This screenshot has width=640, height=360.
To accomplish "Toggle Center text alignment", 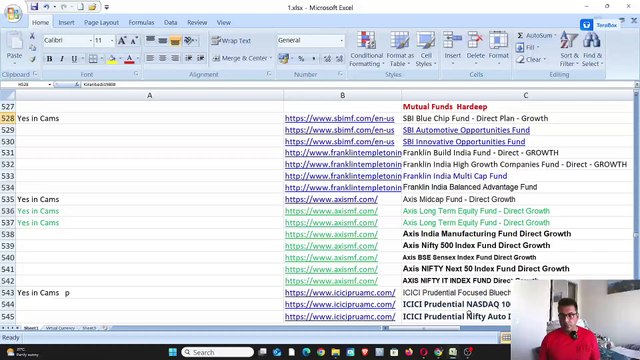I will point(162,58).
